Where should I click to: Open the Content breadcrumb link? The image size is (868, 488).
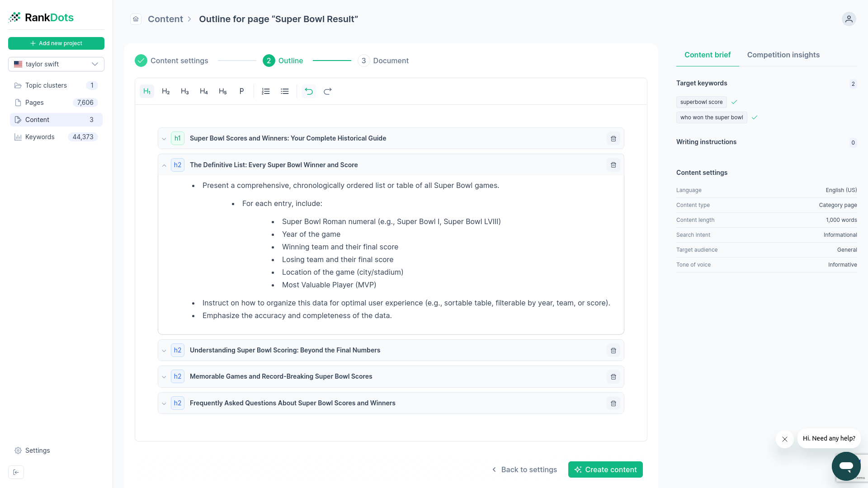coord(165,19)
